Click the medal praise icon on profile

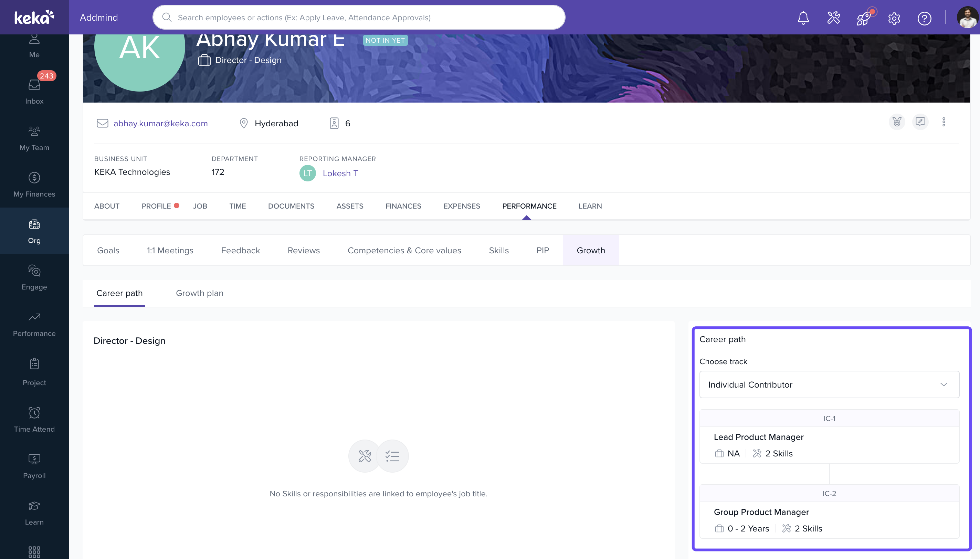click(897, 122)
